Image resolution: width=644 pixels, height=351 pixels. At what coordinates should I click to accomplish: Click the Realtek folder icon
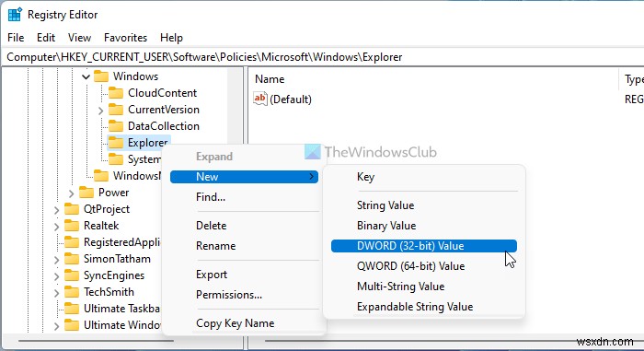[72, 226]
